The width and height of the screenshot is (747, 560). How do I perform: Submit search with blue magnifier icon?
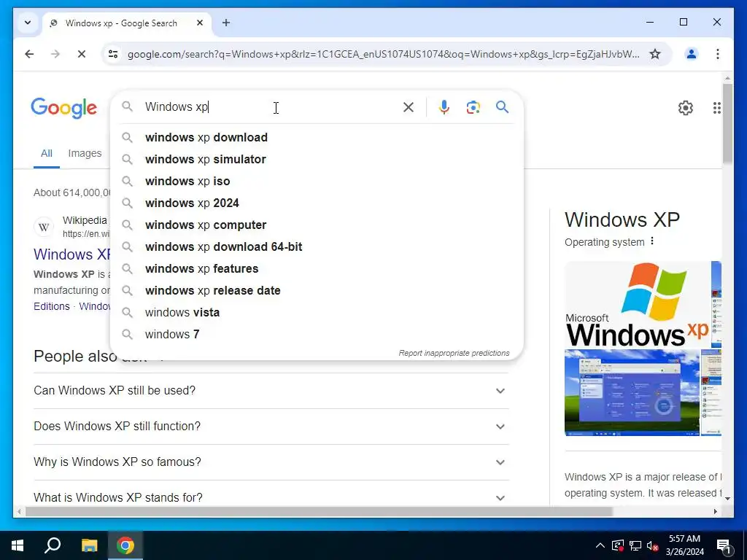pyautogui.click(x=502, y=107)
